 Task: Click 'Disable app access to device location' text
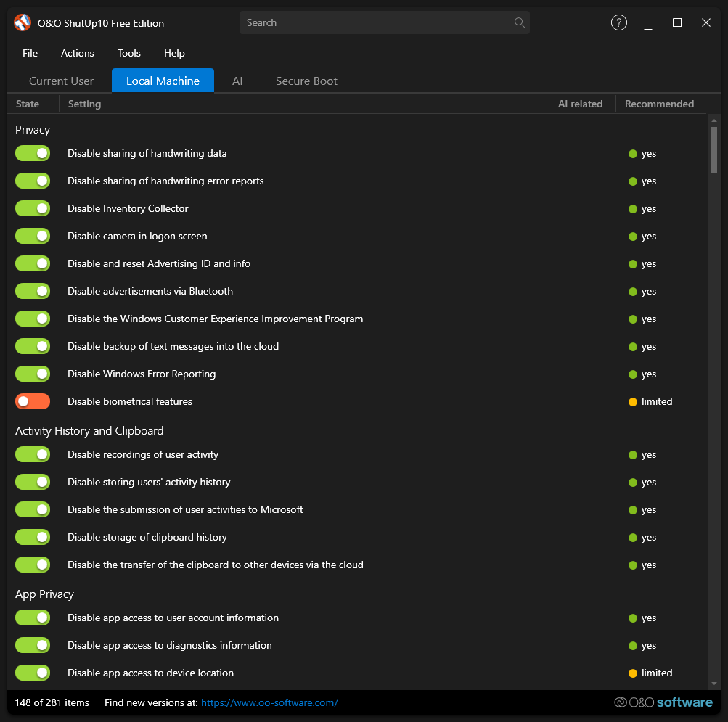pyautogui.click(x=151, y=673)
